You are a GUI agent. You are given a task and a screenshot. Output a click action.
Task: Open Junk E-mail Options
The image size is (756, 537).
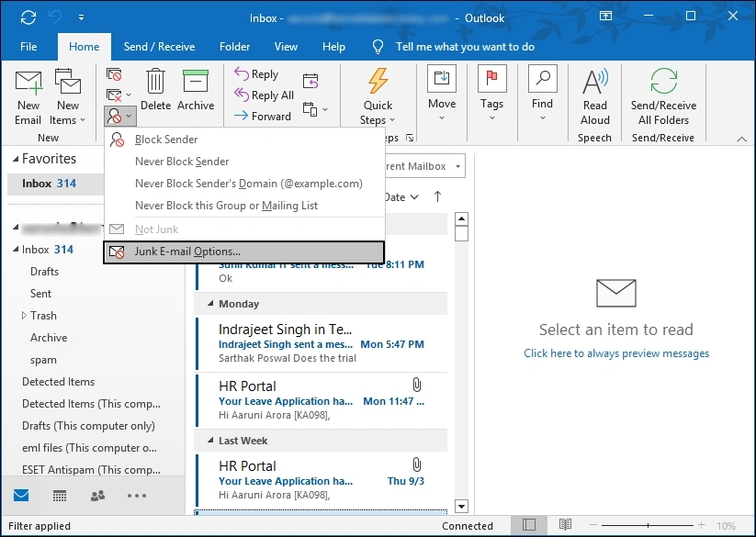click(244, 252)
